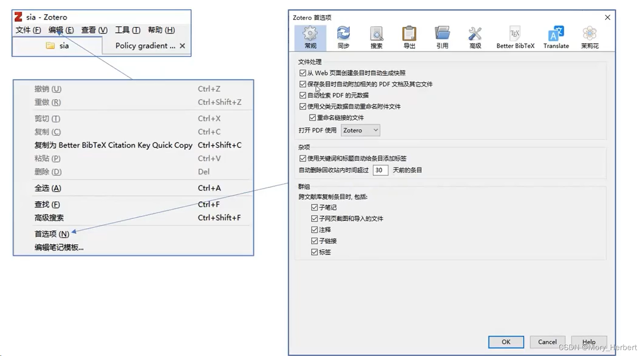Toggle 标签 checkbox in 群组 section
644x356 pixels.
tap(314, 252)
